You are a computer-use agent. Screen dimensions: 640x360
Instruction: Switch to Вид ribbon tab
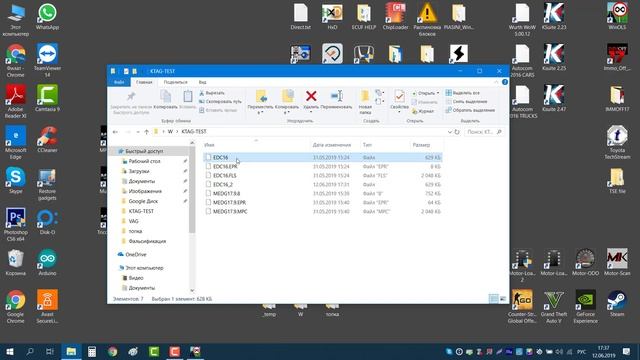[x=202, y=82]
